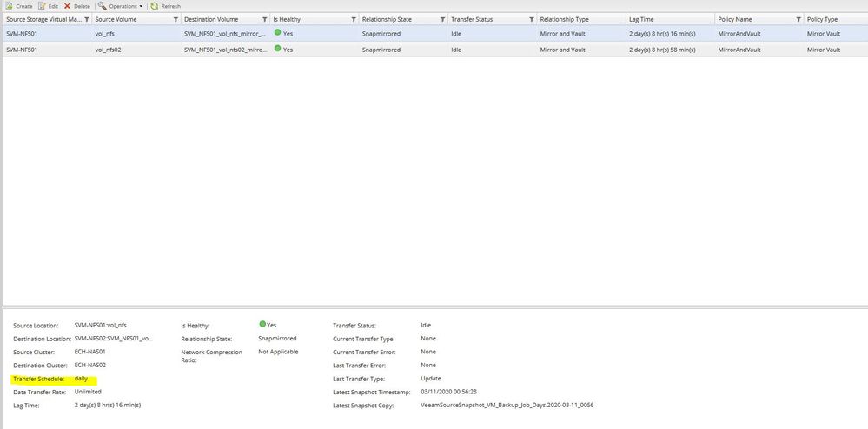Screen dimensions: 868x429
Task: Select the vol_nfs relationship row
Action: (434, 33)
